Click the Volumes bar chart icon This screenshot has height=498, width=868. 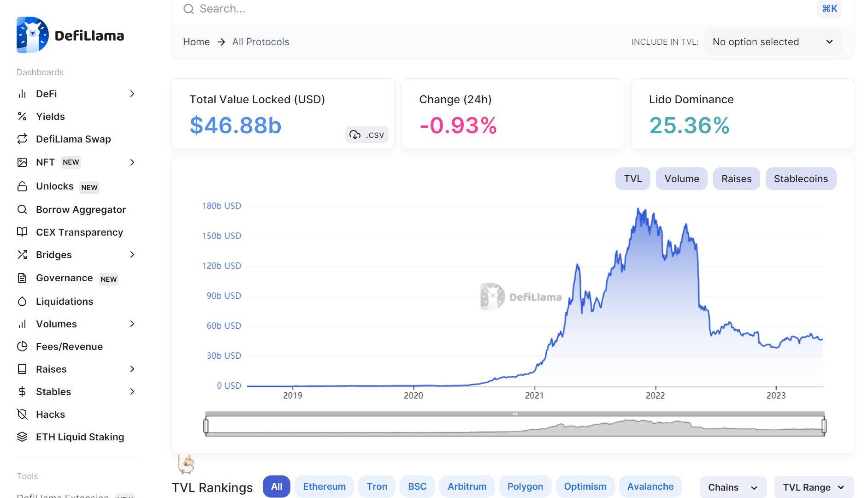(22, 324)
